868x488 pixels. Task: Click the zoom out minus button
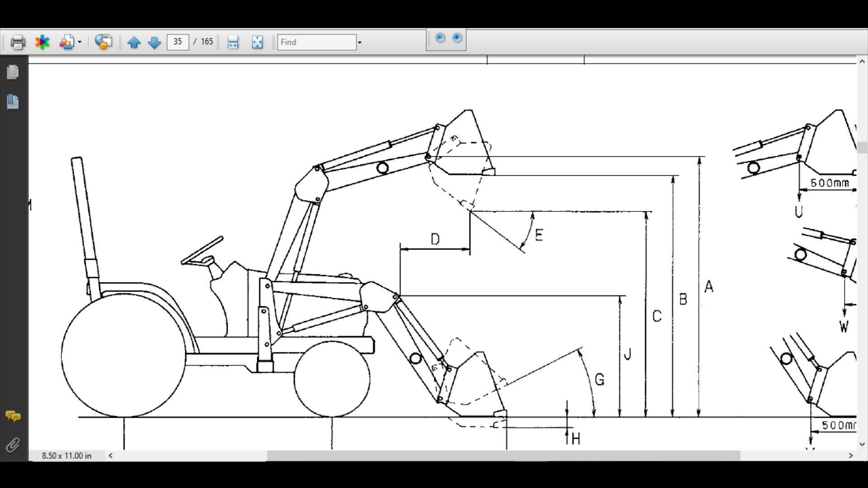pyautogui.click(x=440, y=38)
